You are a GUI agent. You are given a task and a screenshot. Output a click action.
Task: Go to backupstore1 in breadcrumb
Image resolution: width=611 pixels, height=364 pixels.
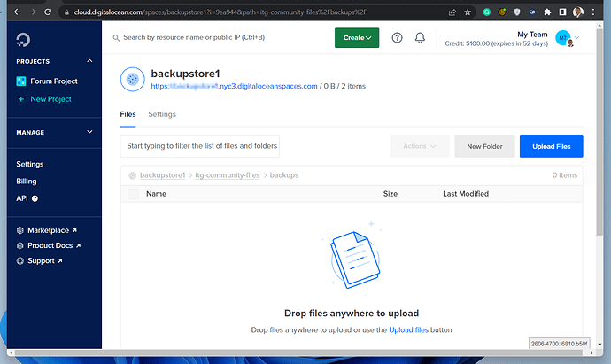(x=163, y=175)
